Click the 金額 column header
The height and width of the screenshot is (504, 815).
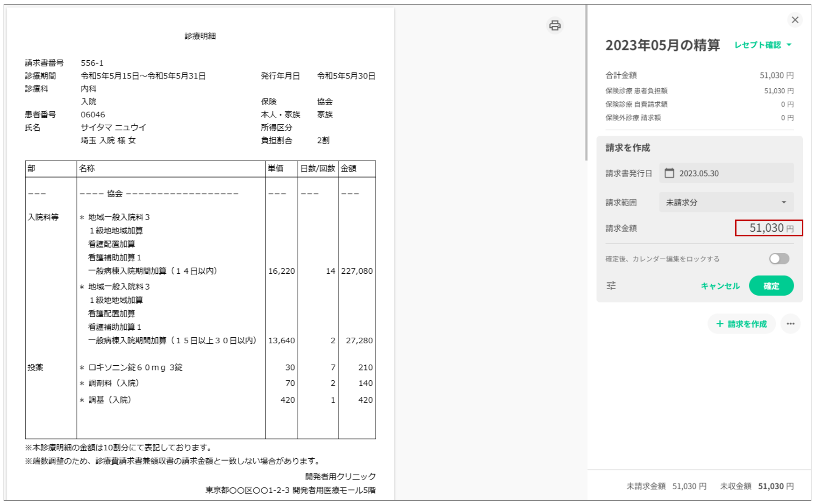coord(349,169)
